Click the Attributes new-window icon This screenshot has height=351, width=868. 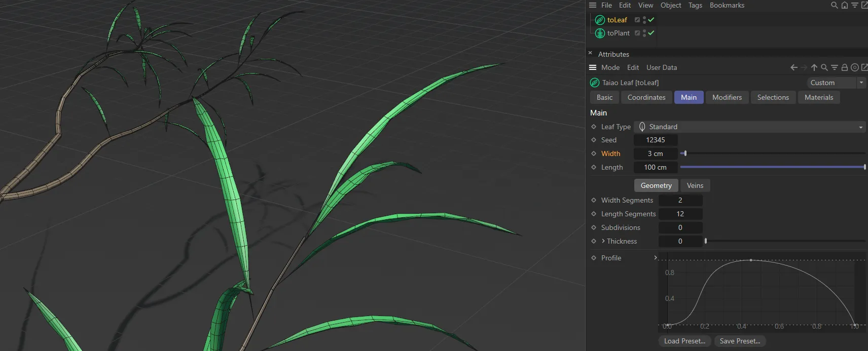pyautogui.click(x=864, y=67)
